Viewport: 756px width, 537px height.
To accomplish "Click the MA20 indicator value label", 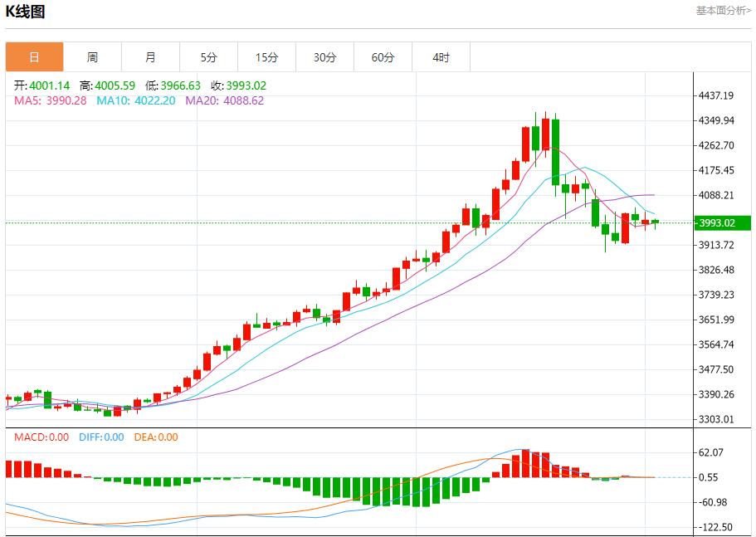I will pyautogui.click(x=224, y=100).
